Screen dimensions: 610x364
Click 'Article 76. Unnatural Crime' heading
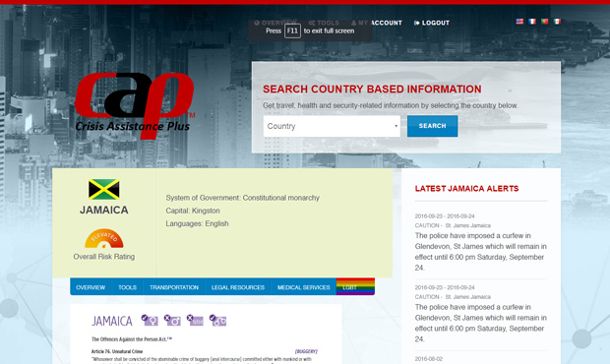[x=117, y=351]
